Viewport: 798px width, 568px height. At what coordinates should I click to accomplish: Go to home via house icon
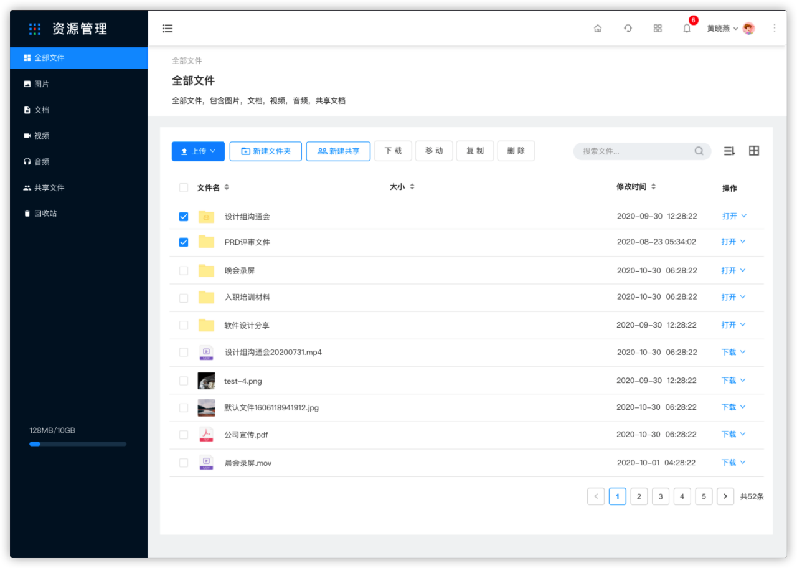pyautogui.click(x=597, y=29)
